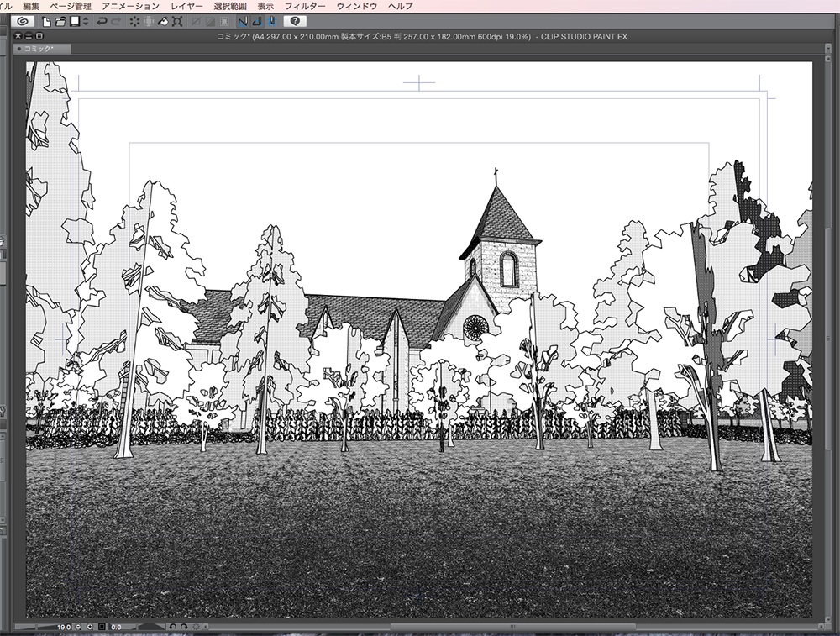
Task: Open the ヘルプ menu
Action: click(x=400, y=6)
